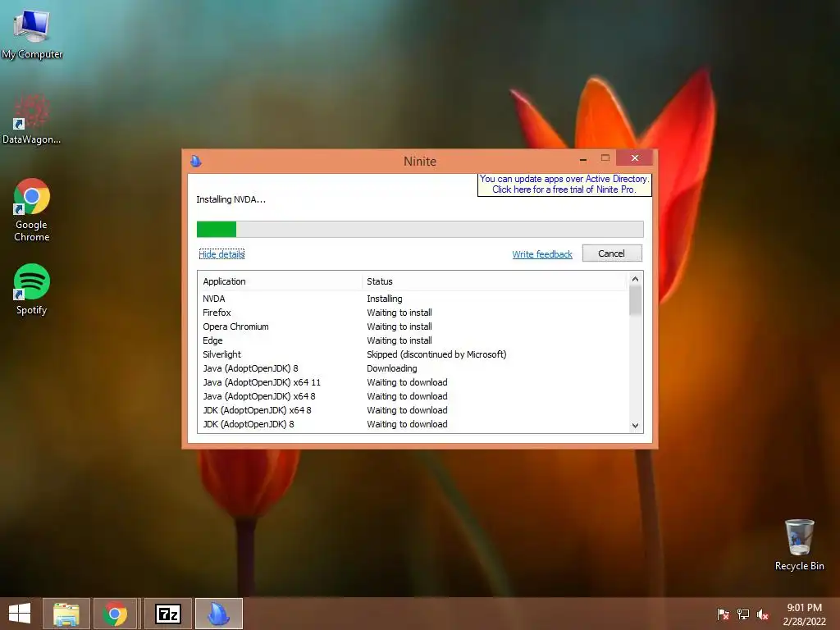840x630 pixels.
Task: Open the clock showing 9:01 PM
Action: pyautogui.click(x=804, y=614)
